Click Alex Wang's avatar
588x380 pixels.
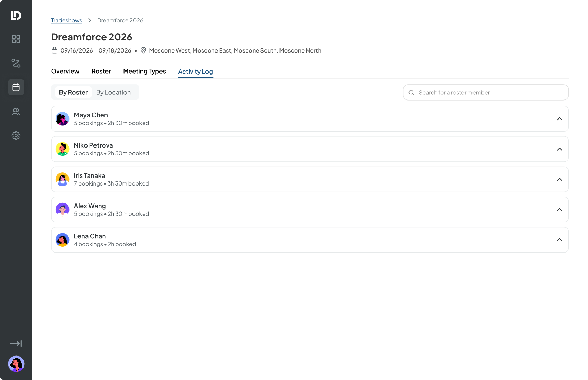[63, 210]
